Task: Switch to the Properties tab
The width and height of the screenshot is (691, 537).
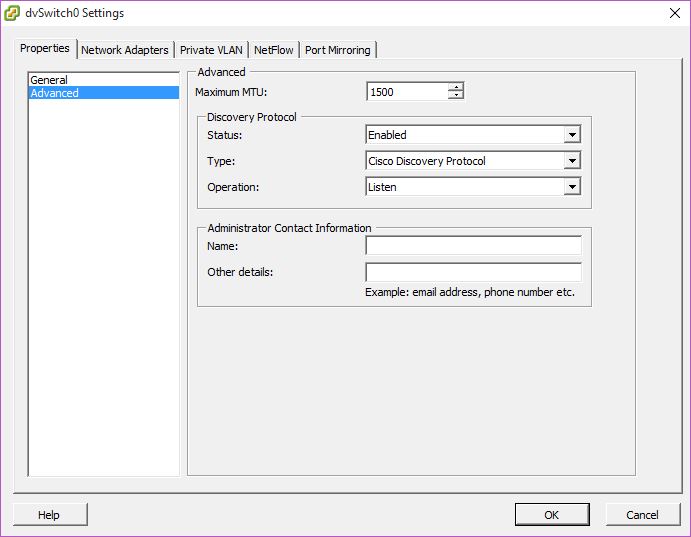Action: tap(45, 48)
